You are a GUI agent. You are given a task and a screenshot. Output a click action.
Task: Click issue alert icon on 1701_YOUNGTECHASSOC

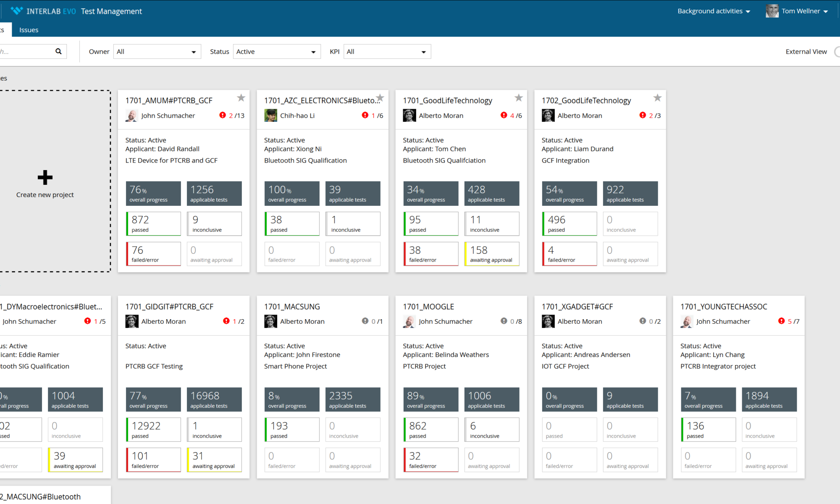(781, 321)
